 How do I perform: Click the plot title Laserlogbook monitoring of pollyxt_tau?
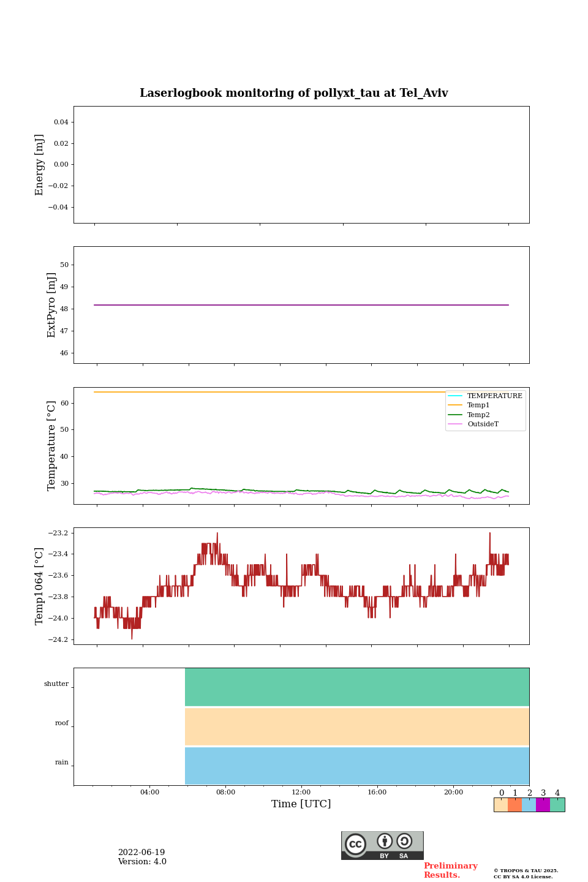tap(294, 93)
